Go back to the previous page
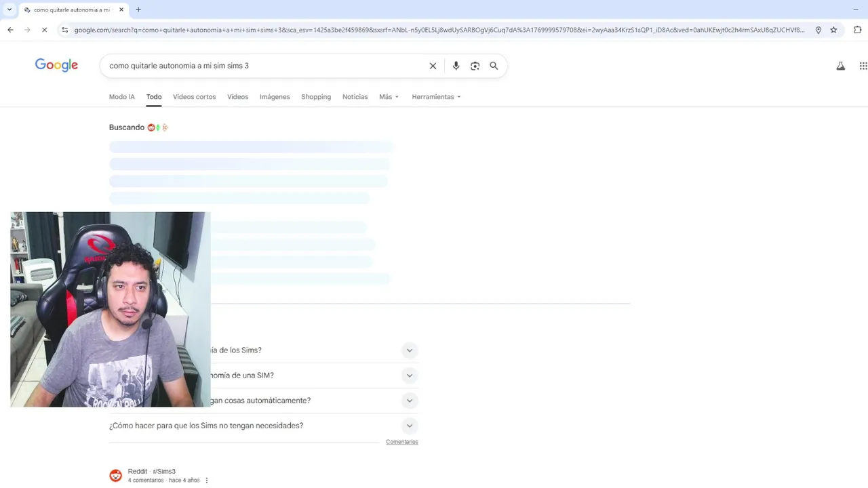This screenshot has width=868, height=488. point(10,30)
